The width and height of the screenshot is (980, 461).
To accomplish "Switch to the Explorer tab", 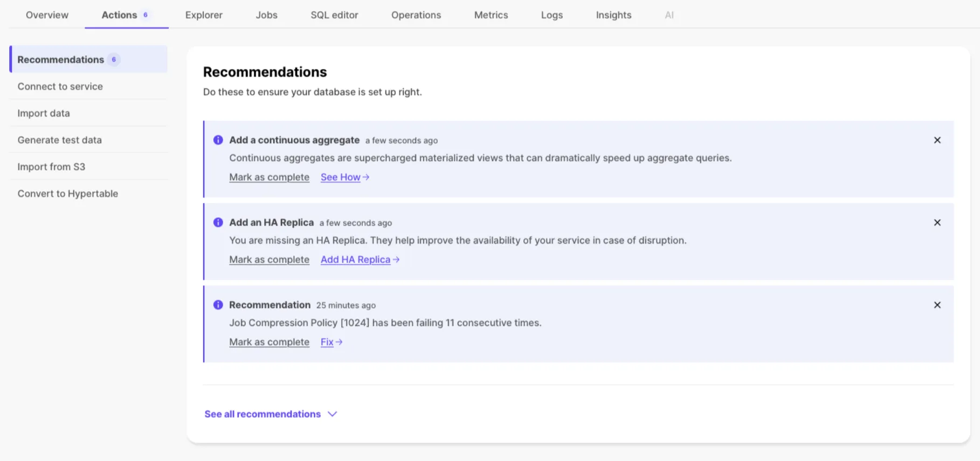I will coord(204,15).
